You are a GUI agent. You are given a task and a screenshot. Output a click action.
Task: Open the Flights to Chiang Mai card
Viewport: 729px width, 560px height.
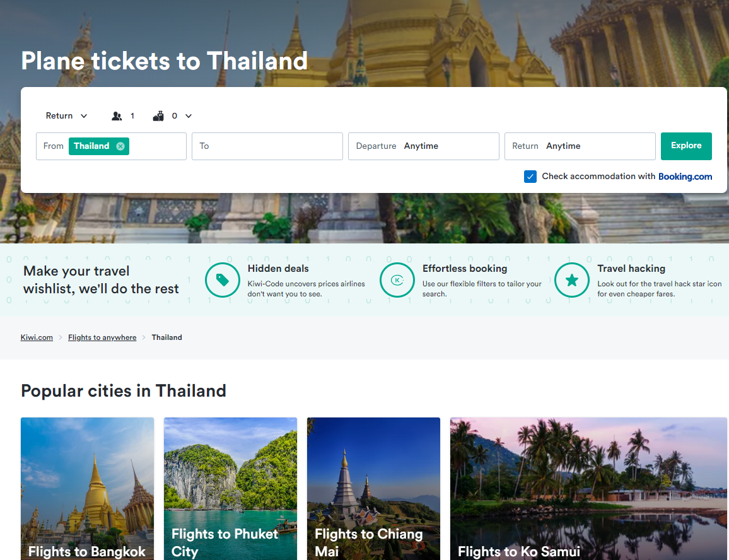pyautogui.click(x=373, y=488)
